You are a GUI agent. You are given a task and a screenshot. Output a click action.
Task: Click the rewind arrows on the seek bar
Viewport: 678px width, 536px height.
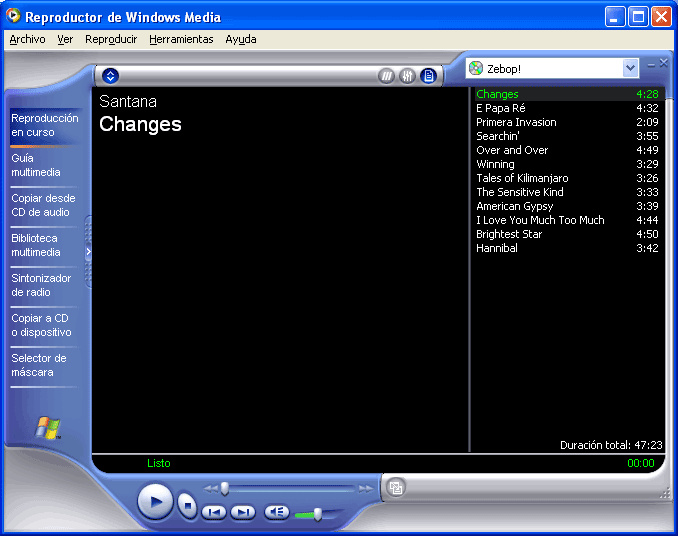pyautogui.click(x=211, y=488)
